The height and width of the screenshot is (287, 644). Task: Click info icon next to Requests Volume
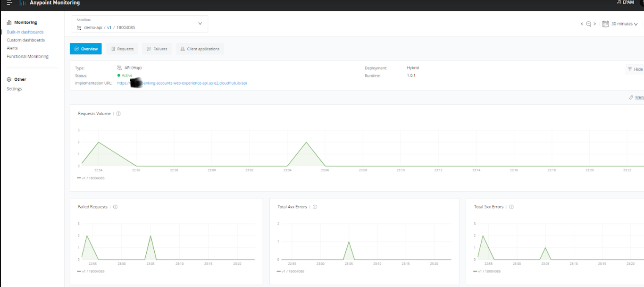coord(118,114)
